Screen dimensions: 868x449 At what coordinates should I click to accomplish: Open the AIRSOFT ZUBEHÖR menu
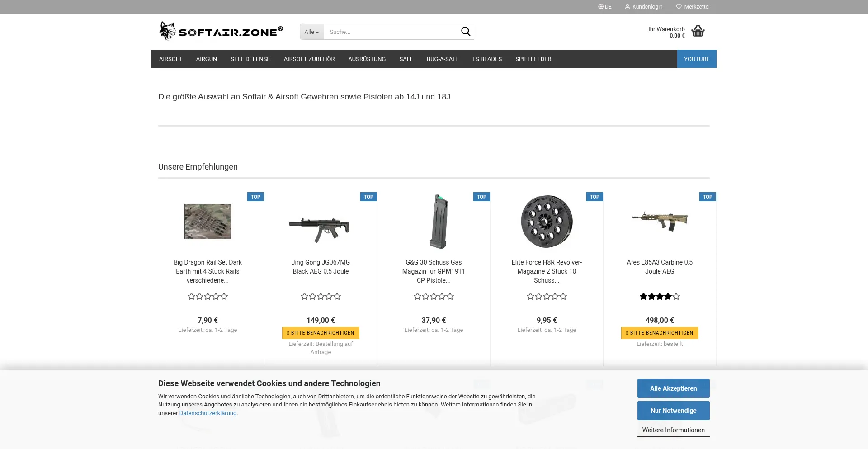(x=309, y=59)
